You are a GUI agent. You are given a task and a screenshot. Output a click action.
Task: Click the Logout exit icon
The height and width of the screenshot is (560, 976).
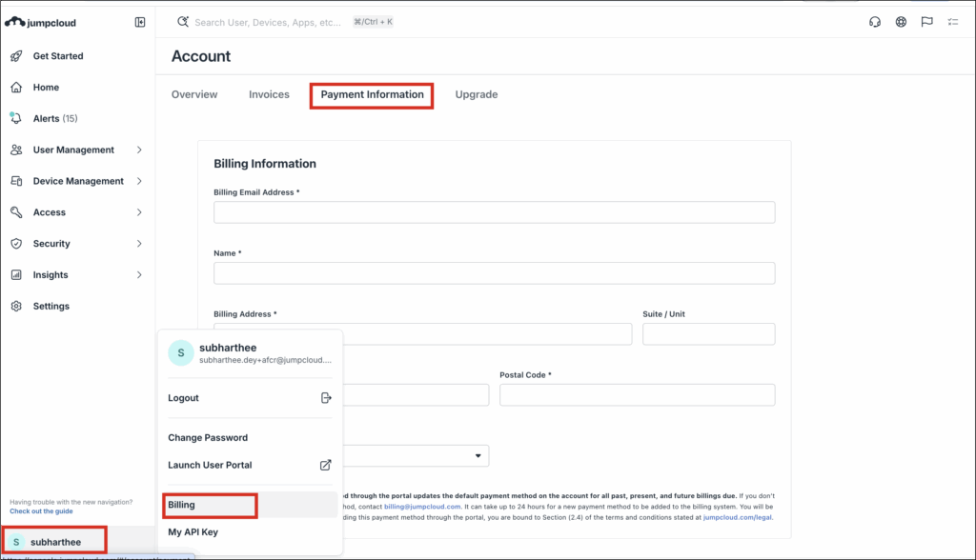[x=325, y=398]
